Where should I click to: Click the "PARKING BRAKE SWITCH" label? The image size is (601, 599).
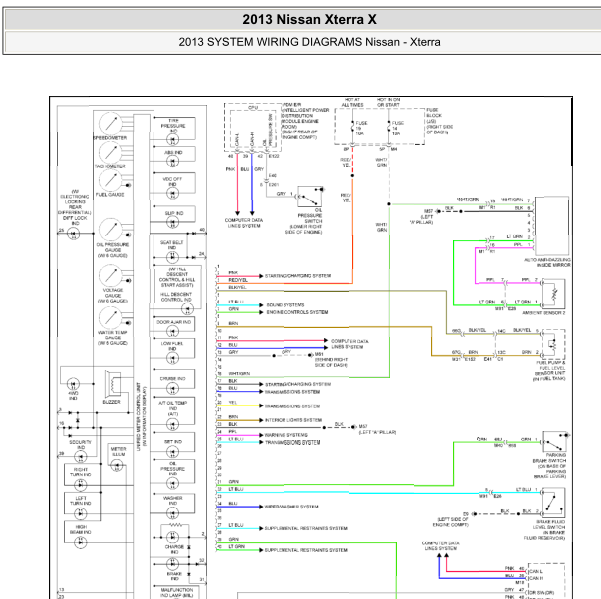(x=549, y=466)
